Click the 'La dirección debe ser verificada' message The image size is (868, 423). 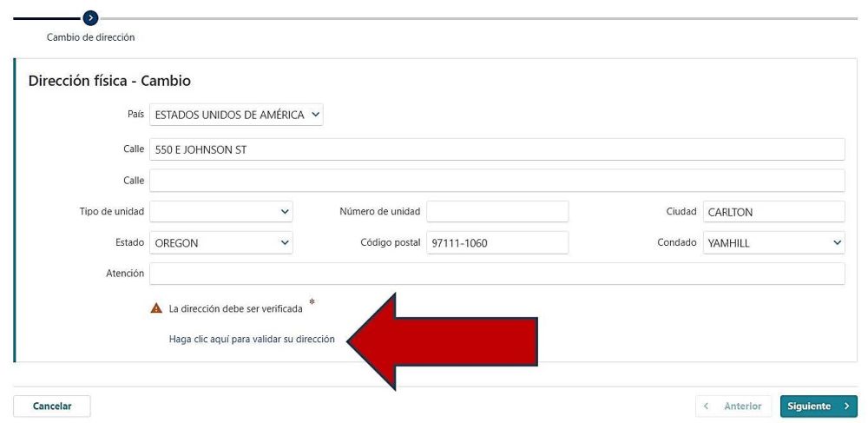pos(236,309)
